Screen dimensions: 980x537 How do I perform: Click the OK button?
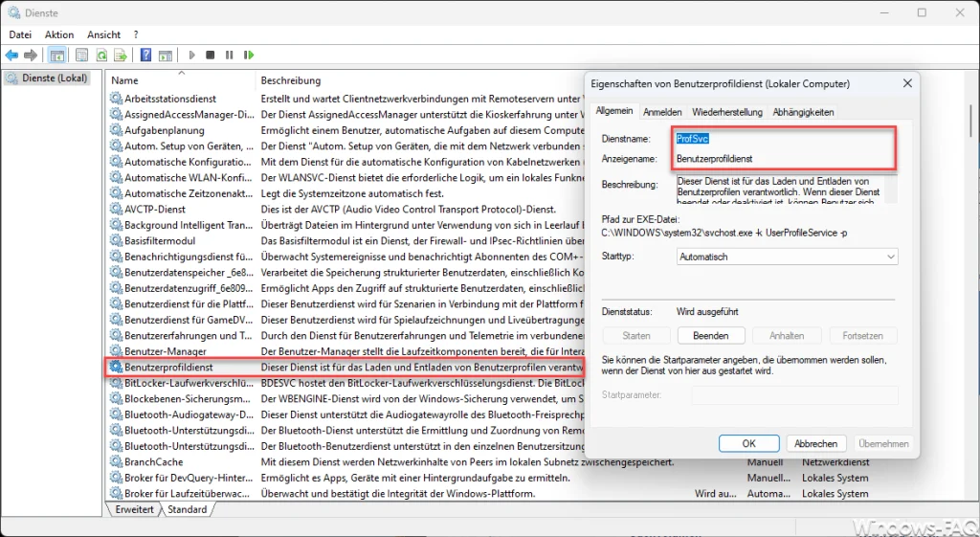[x=748, y=443]
